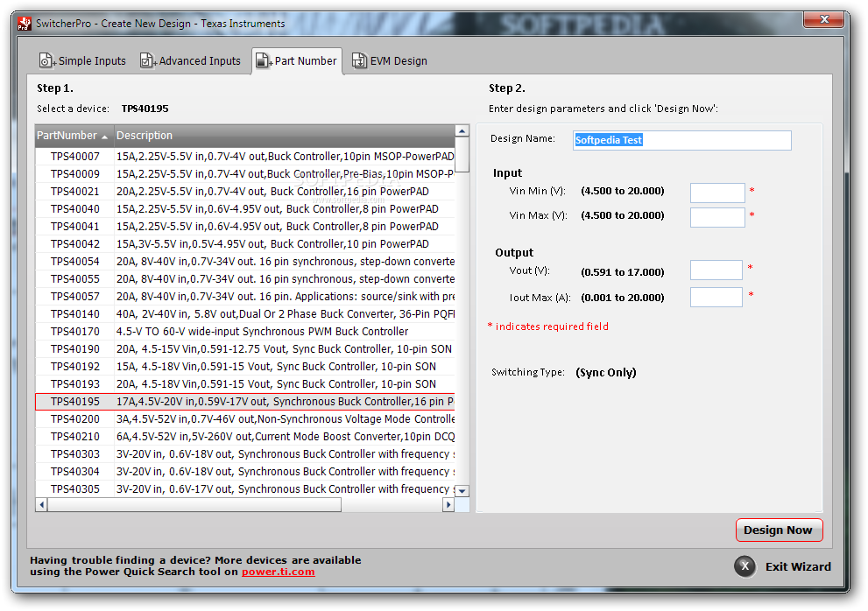
Task: Select device TPS40140 row
Action: (x=244, y=313)
